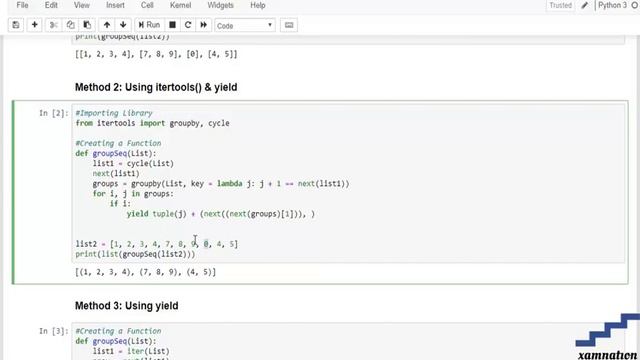This screenshot has width=640, height=360.
Task: Save the notebook with the floppy disk icon
Action: (16, 25)
